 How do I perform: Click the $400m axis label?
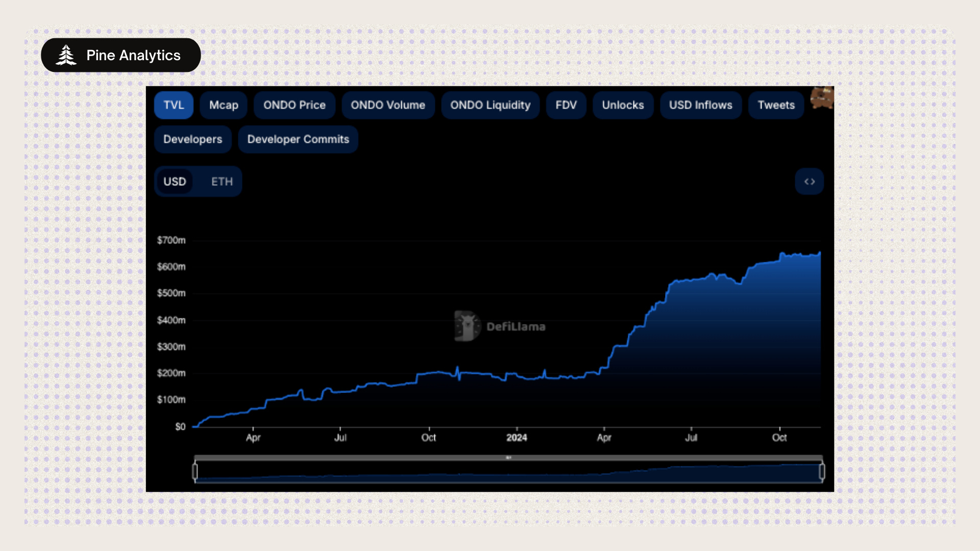tap(171, 320)
